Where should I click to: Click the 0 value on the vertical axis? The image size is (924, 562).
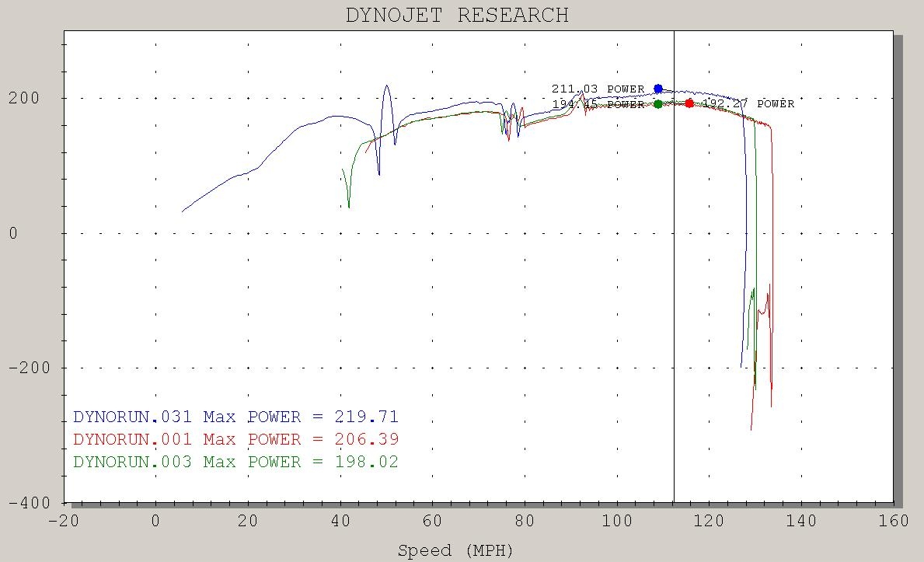(x=12, y=233)
